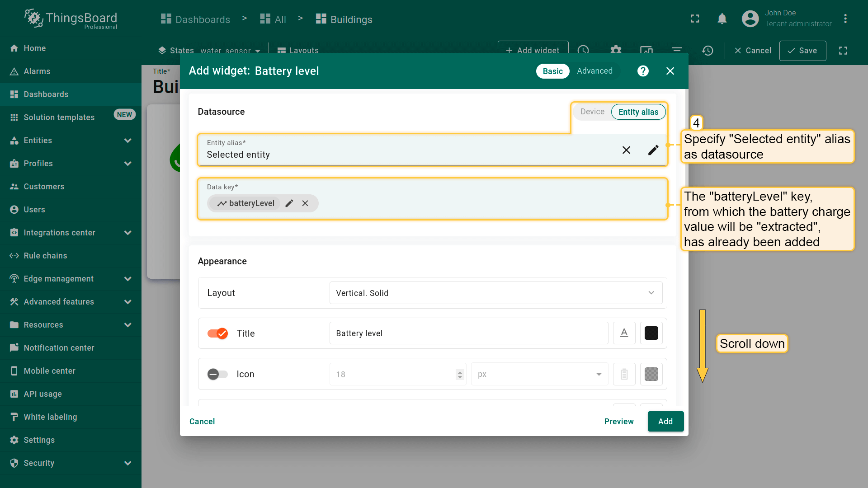Edit the Selected entity alias pencil icon
This screenshot has width=868, height=488.
click(x=653, y=150)
